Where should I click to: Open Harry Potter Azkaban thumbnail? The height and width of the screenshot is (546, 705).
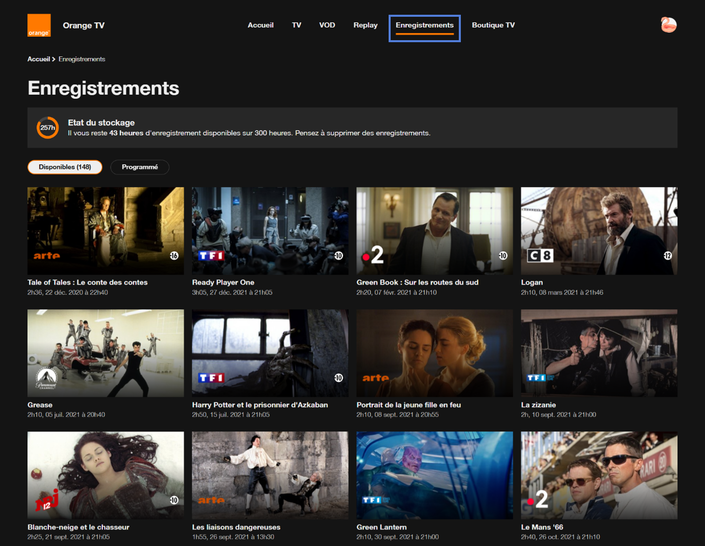pos(270,353)
